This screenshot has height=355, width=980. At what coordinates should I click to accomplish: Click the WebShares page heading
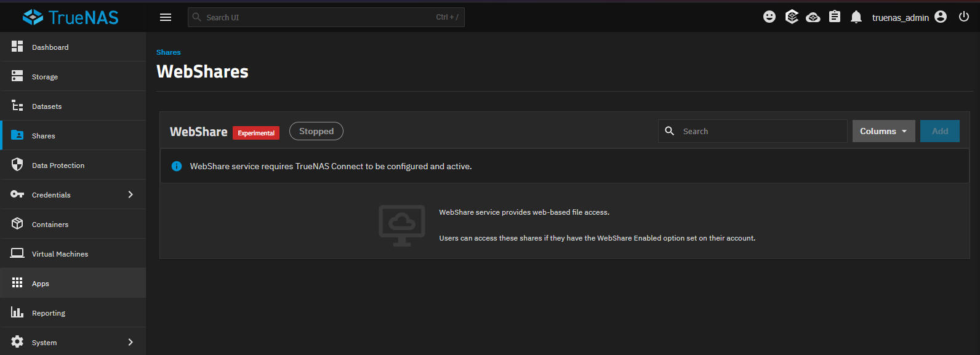(x=203, y=71)
